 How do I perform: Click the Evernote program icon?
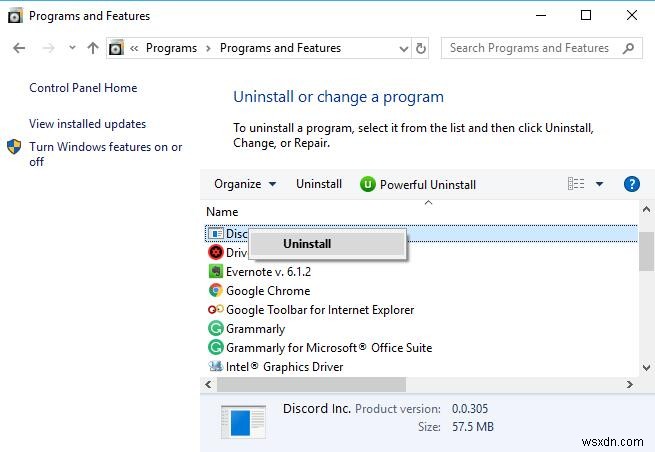pos(215,272)
